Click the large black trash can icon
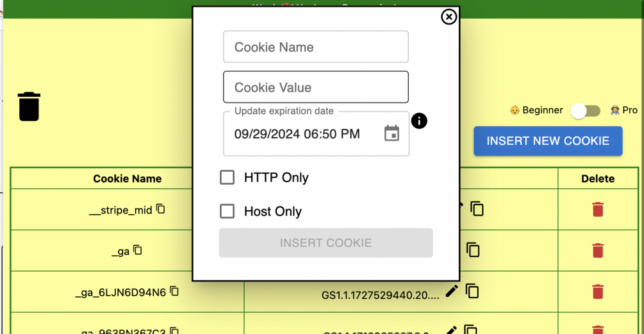 click(29, 106)
